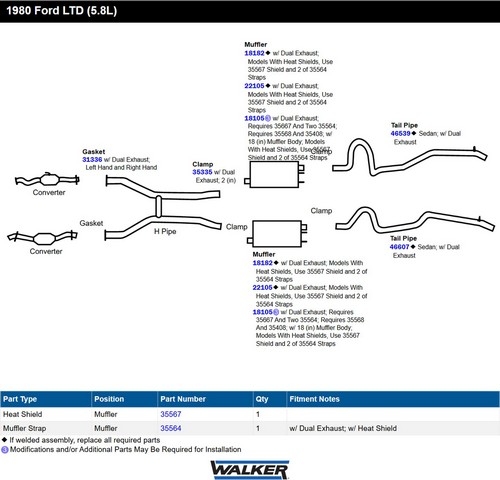500x480 pixels.
Task: Open heat shield part 35567 in table
Action: (x=171, y=414)
